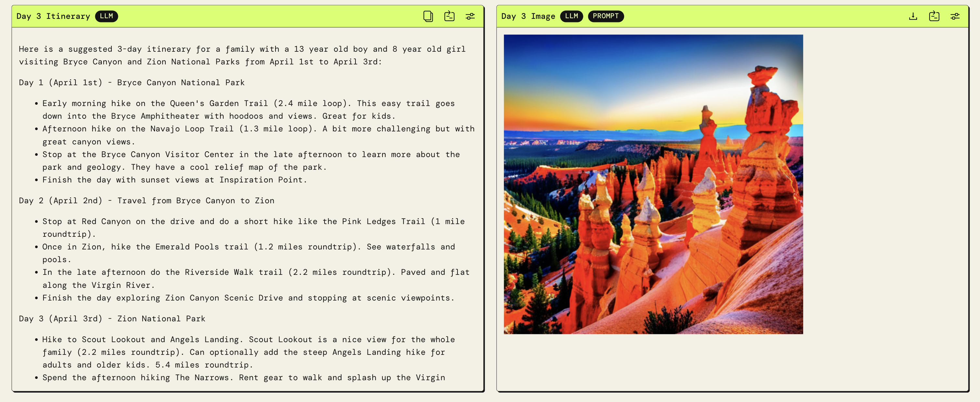Click the Day 3 (April 3rd) heading

pos(112,319)
